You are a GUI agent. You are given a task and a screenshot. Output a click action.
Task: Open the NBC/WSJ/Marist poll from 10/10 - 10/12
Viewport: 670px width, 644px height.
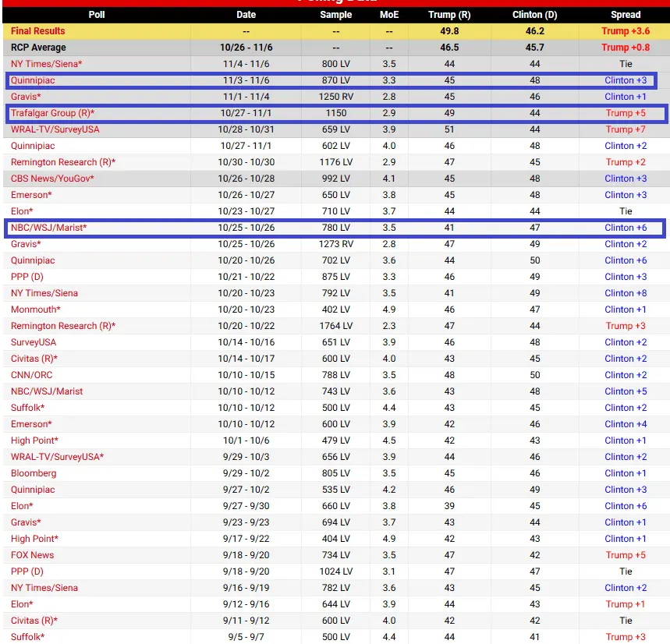(x=47, y=391)
